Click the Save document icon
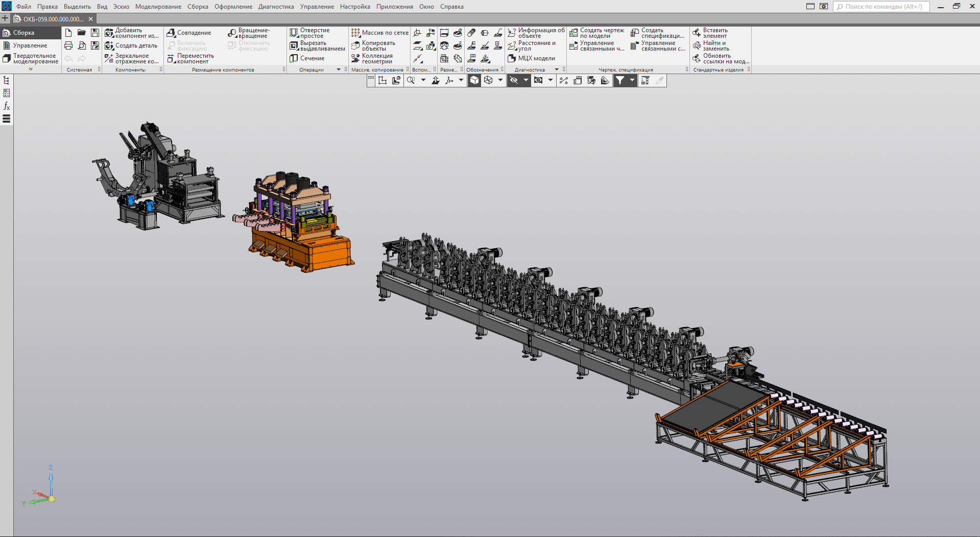Viewport: 980px width, 537px height. pos(95,33)
